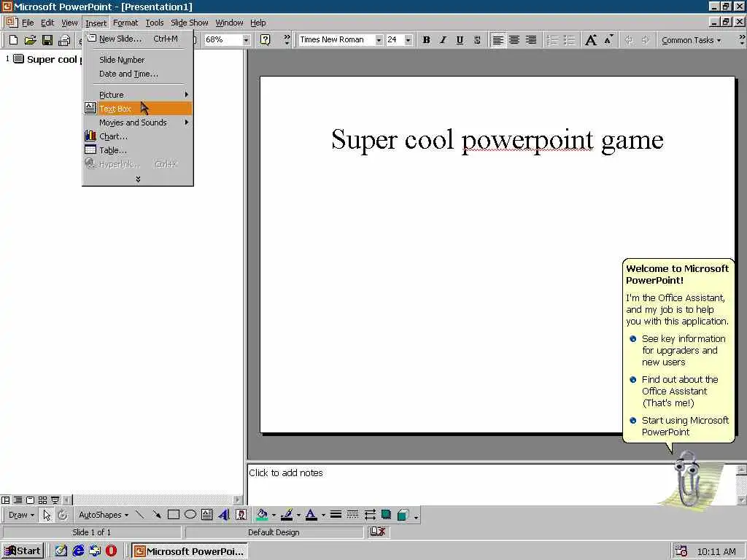Click the notes area to add notes
The width and height of the screenshot is (747, 560).
pos(491,484)
